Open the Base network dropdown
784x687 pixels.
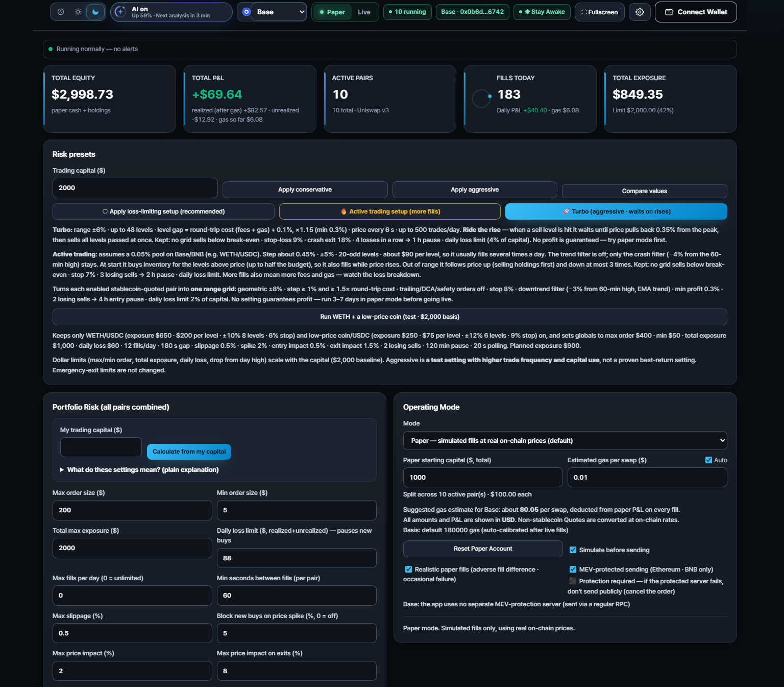pos(280,12)
